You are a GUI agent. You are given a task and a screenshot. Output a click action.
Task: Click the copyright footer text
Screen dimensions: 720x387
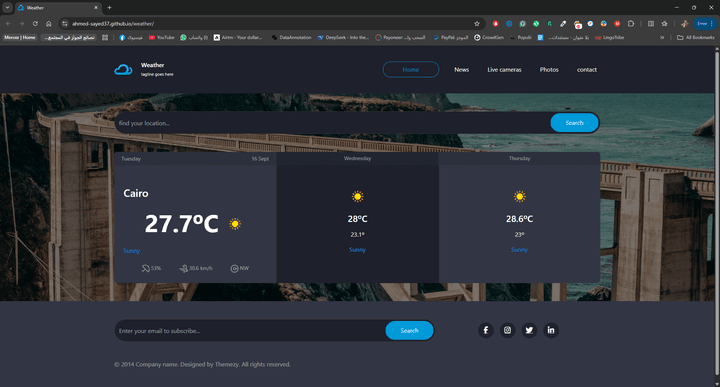point(202,365)
